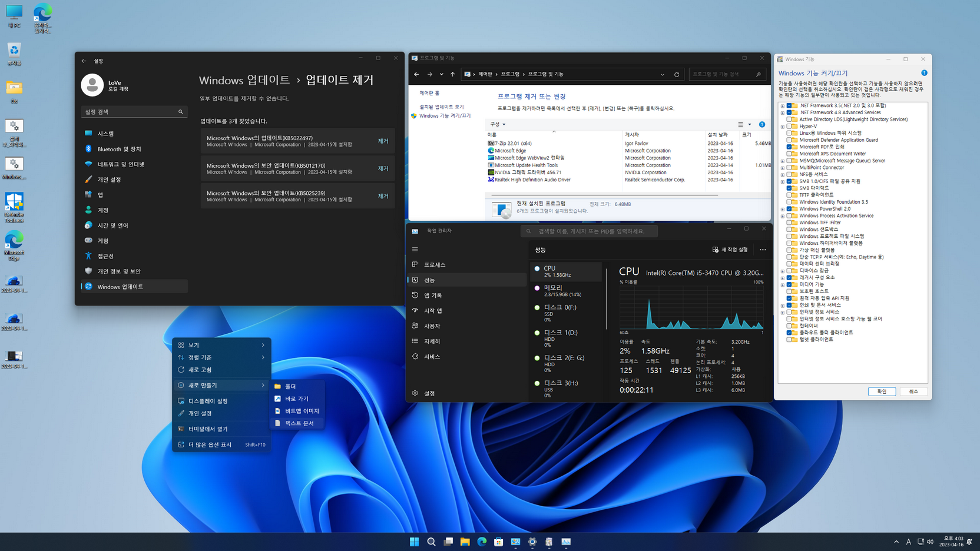980x551 pixels.
Task: Expand Windows PowerShell 2.0 tree node
Action: point(783,209)
